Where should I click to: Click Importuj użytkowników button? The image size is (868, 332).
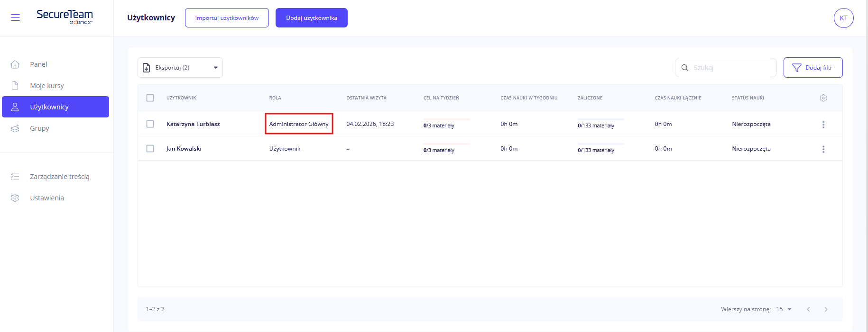pyautogui.click(x=227, y=18)
